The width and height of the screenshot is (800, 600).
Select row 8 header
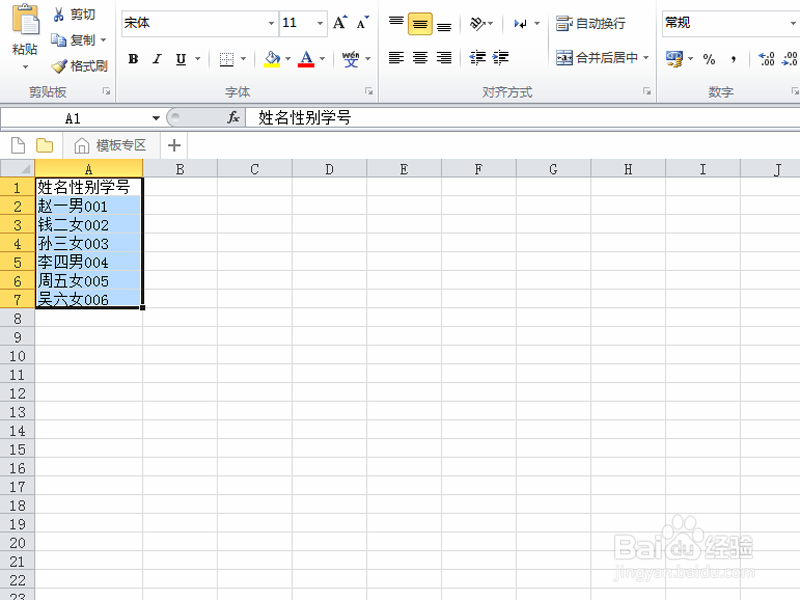tap(17, 318)
